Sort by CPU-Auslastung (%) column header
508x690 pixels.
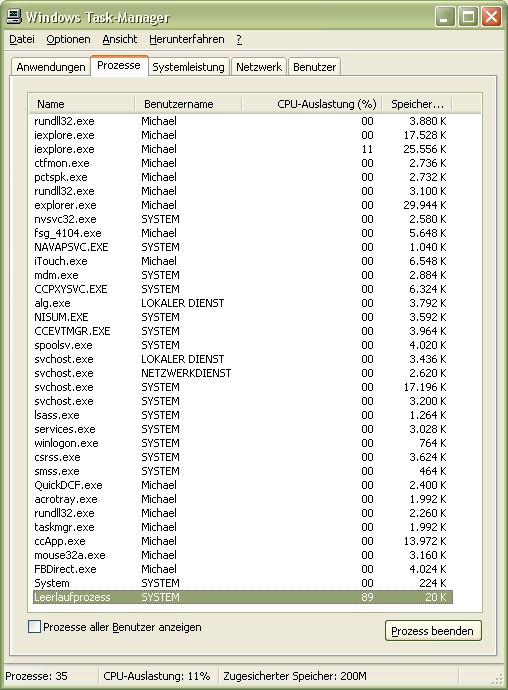pos(312,104)
